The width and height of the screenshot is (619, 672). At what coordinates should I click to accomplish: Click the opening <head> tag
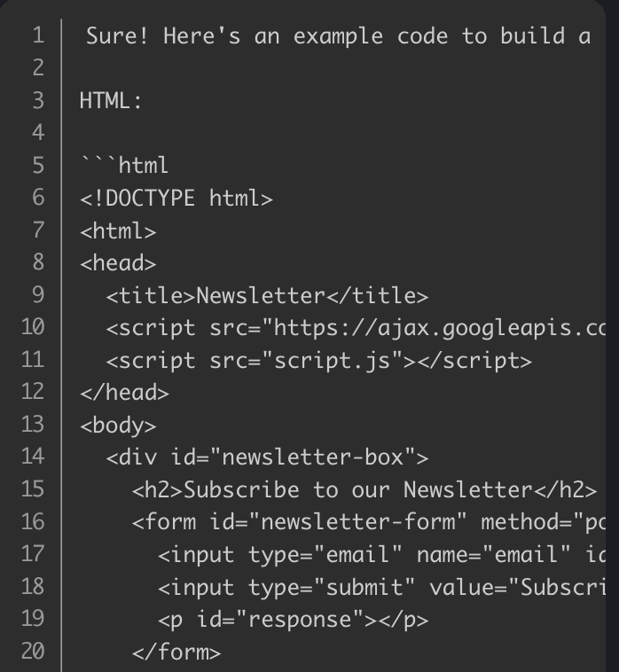coord(118,262)
